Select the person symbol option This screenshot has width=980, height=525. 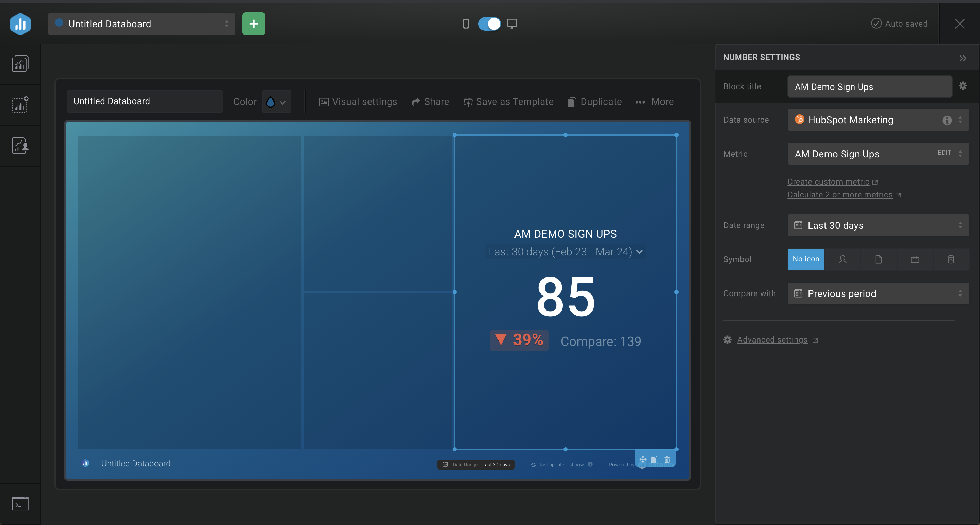(x=842, y=259)
